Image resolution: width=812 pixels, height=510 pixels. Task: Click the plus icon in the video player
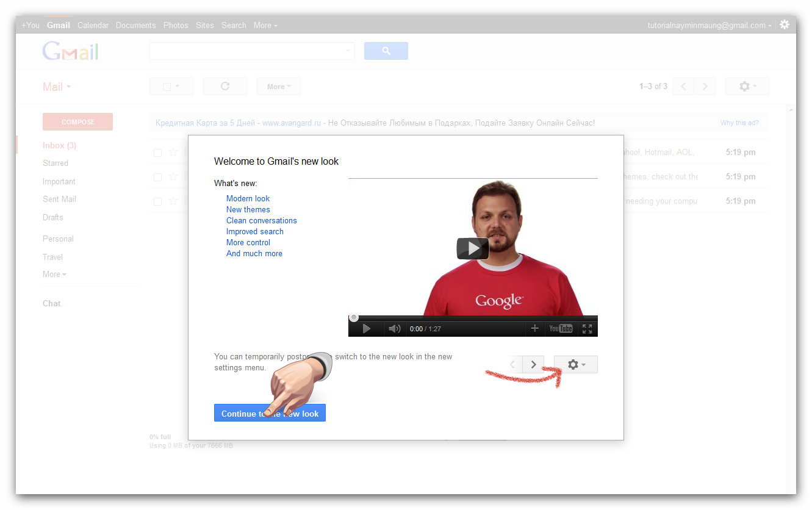pos(534,328)
